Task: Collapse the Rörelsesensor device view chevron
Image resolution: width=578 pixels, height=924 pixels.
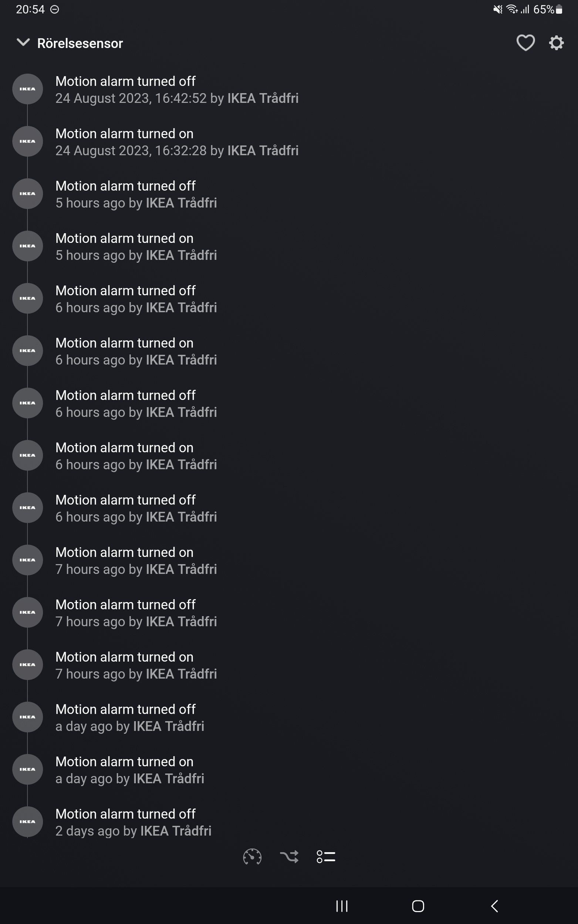Action: coord(23,43)
